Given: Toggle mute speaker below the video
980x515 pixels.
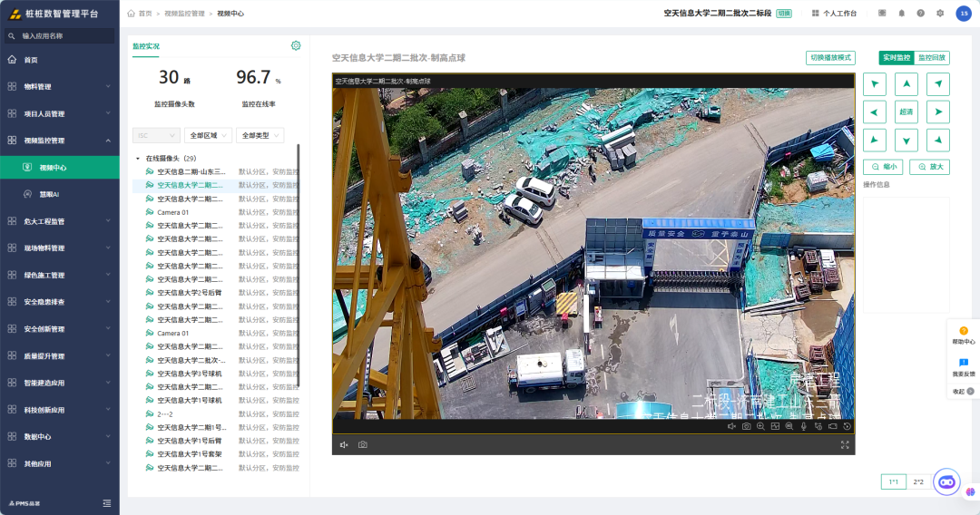Looking at the screenshot, I should 344,445.
